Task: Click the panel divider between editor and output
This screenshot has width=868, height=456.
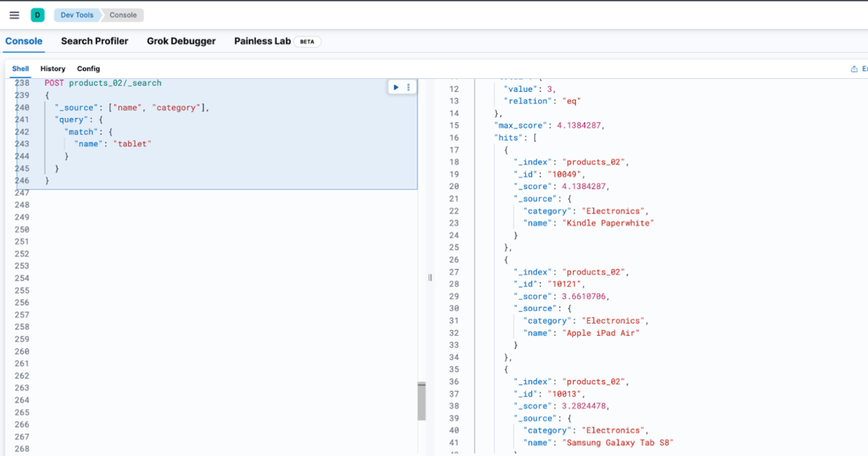Action: [430, 277]
